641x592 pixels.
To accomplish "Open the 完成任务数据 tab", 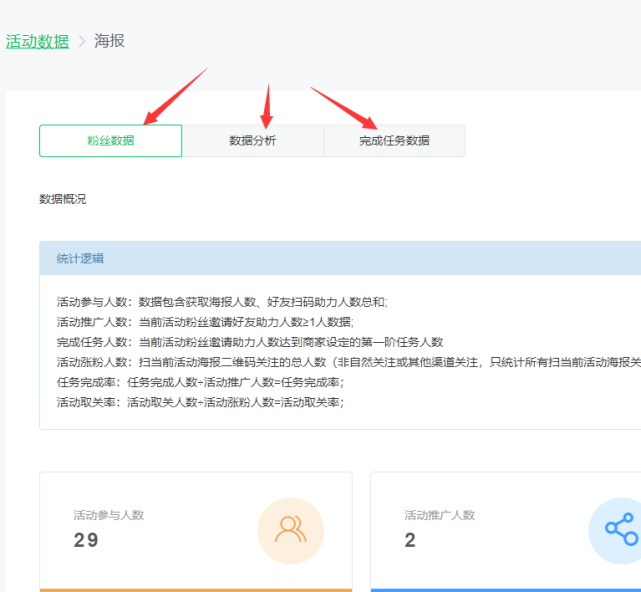I will pos(394,141).
